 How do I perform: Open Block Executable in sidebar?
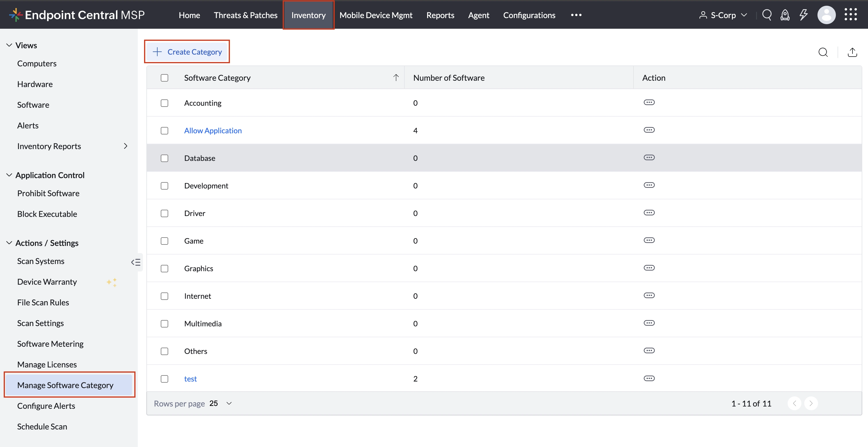click(47, 214)
